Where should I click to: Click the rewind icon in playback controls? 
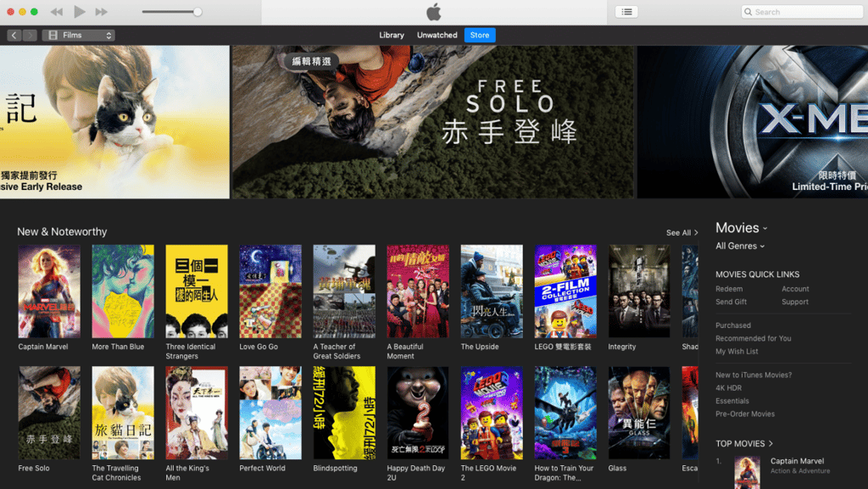tap(55, 11)
